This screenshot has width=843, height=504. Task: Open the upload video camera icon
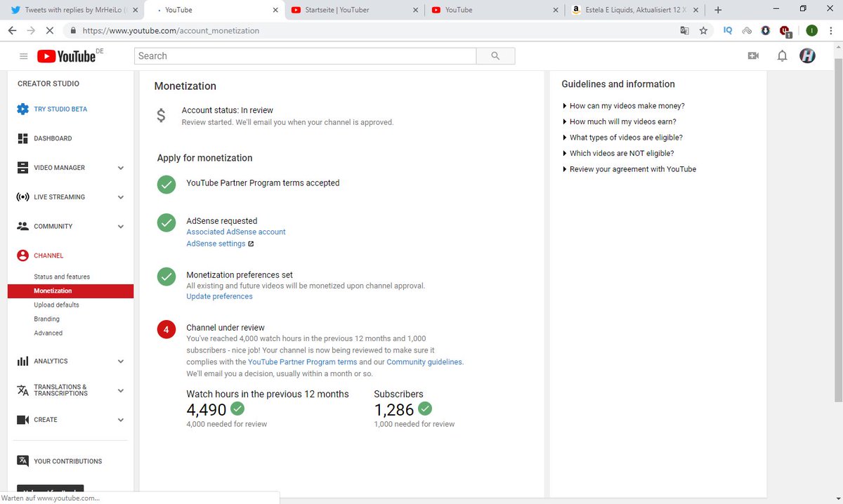[x=753, y=56]
